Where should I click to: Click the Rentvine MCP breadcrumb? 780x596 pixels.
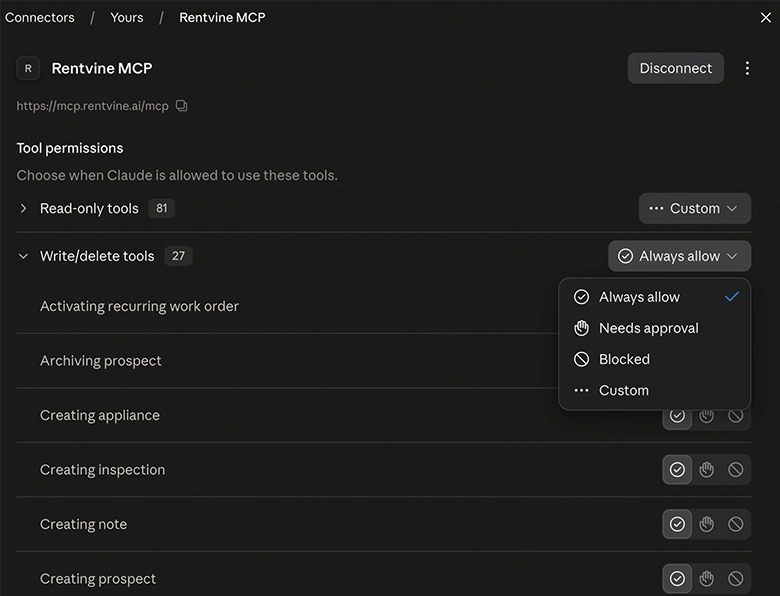coord(222,17)
